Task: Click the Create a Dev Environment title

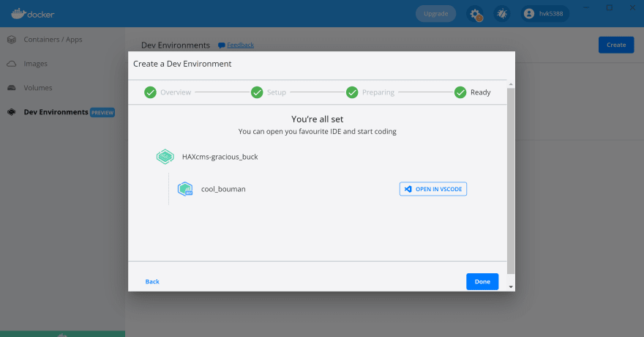Action: (182, 64)
